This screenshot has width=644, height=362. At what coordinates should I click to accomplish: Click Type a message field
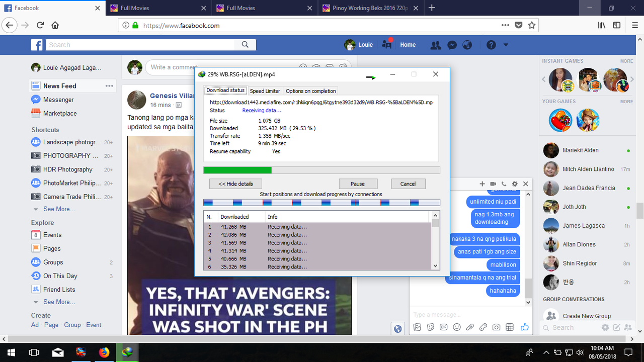click(469, 315)
